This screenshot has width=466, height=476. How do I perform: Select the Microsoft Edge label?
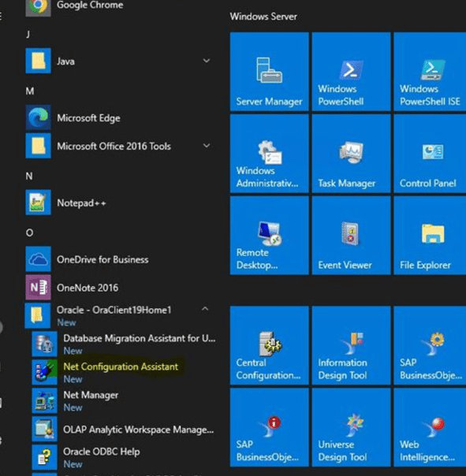(88, 117)
